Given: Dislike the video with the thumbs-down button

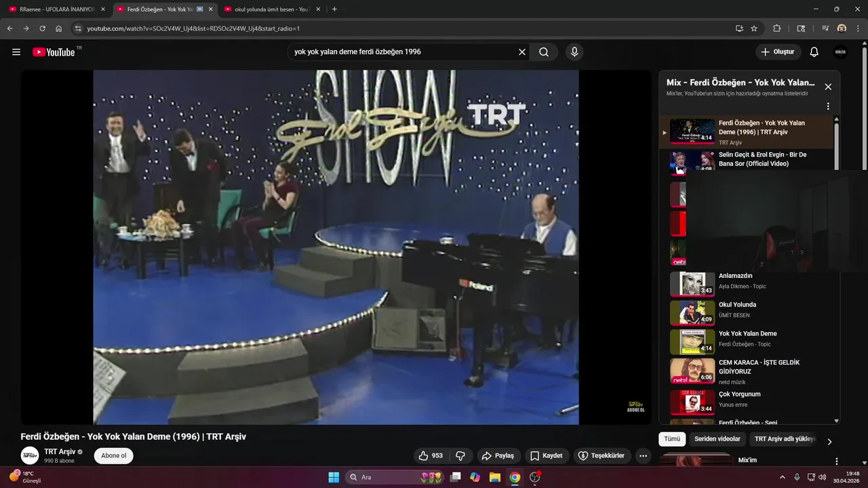Looking at the screenshot, I should [460, 455].
